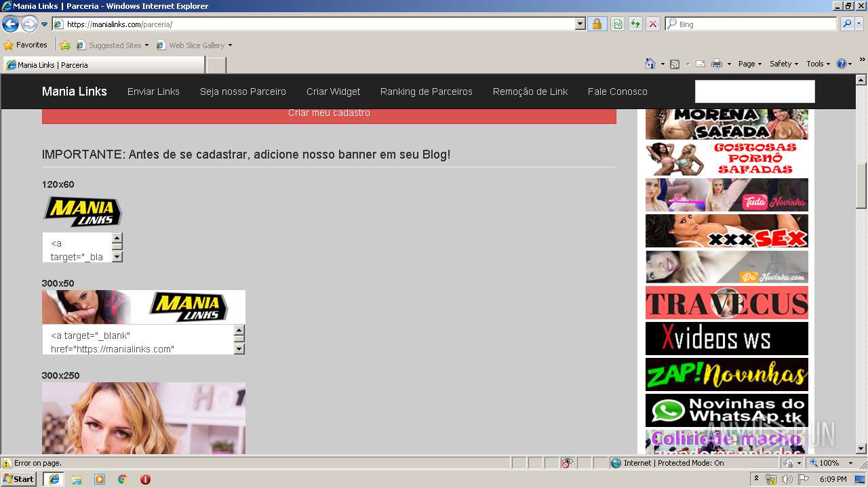Click the 300x50 embed code textarea

pyautogui.click(x=138, y=340)
